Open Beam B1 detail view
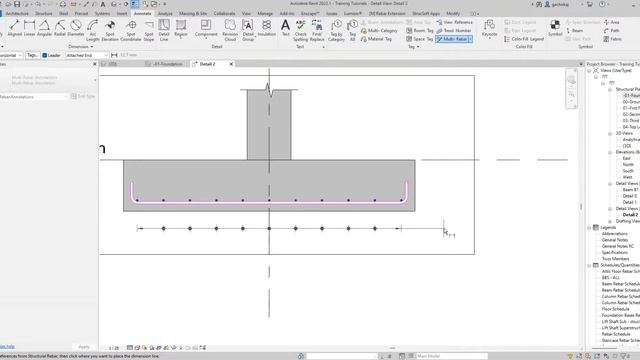 coord(631,190)
